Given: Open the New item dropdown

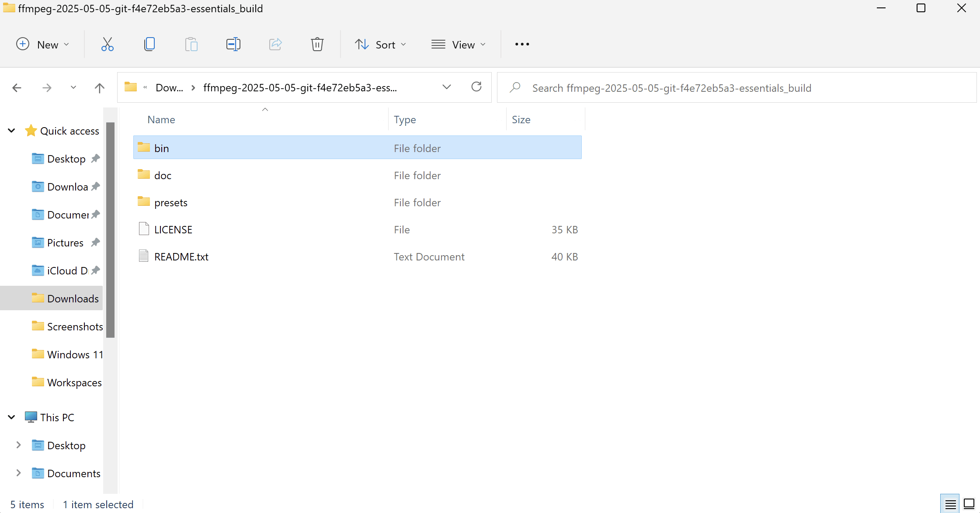Looking at the screenshot, I should 43,44.
